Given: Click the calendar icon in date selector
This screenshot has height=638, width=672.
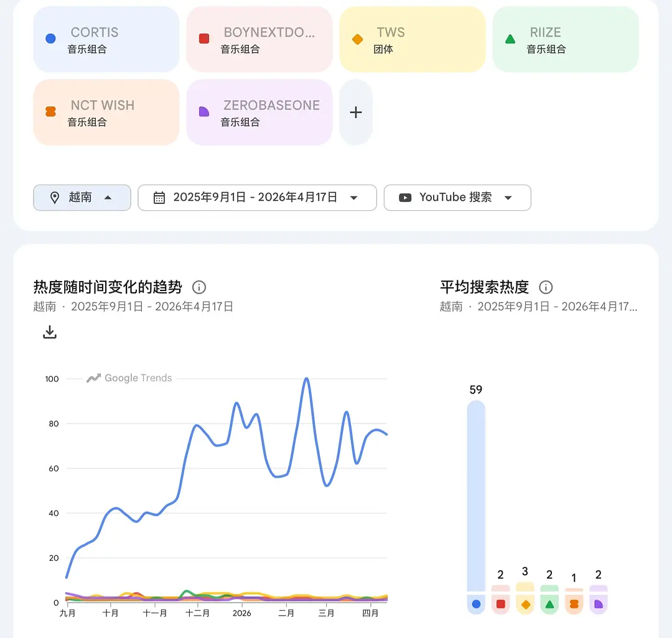Looking at the screenshot, I should pyautogui.click(x=159, y=198).
